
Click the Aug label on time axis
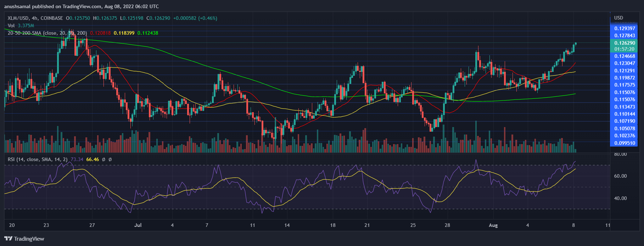[x=493, y=225]
